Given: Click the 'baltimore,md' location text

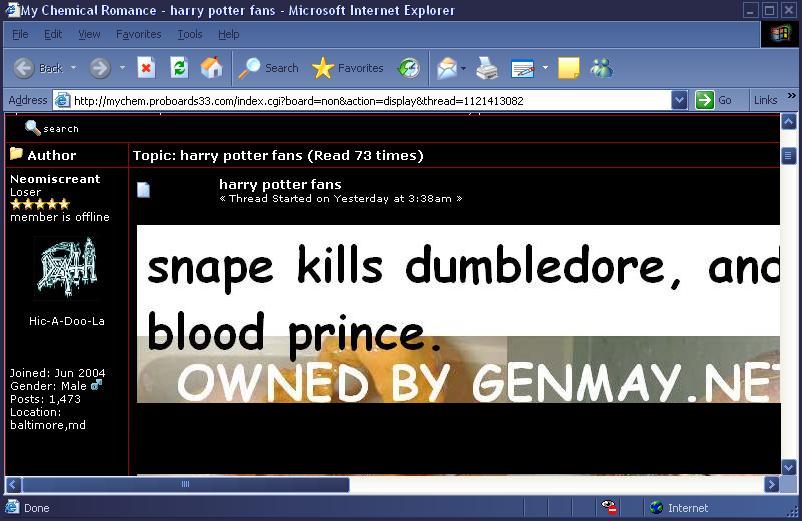Looking at the screenshot, I should 48,425.
